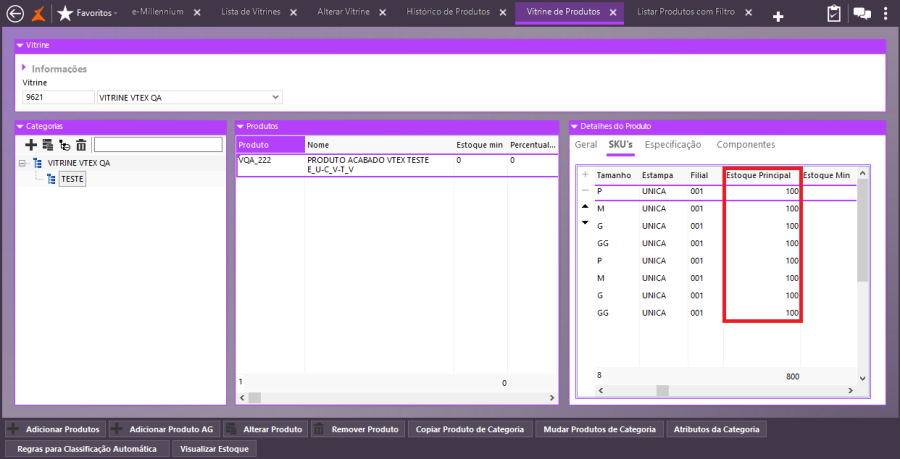
Task: Click SKU grid vertical scrollbar thumb
Action: pos(862,230)
